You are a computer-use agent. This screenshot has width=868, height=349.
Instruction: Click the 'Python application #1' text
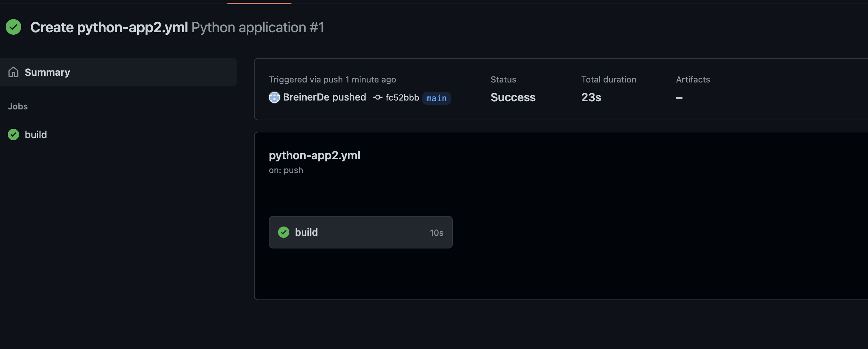257,27
